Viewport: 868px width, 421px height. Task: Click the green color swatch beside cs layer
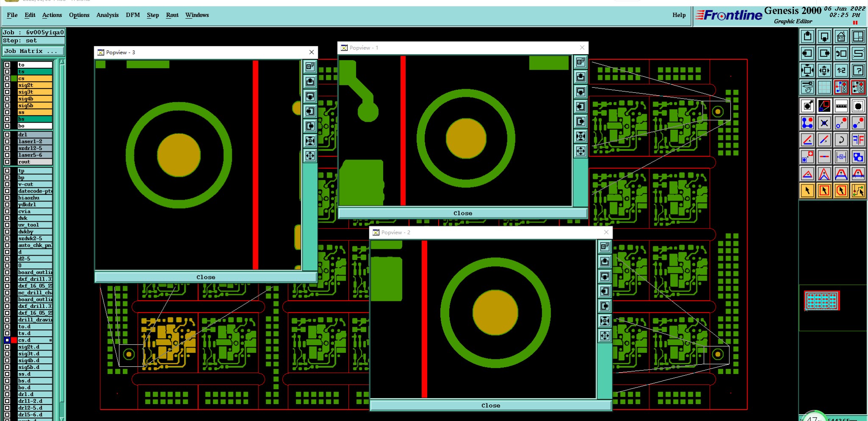(x=14, y=78)
